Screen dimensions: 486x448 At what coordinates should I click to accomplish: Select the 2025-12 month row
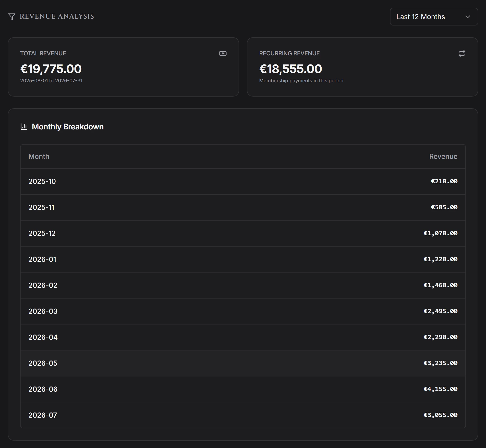243,233
